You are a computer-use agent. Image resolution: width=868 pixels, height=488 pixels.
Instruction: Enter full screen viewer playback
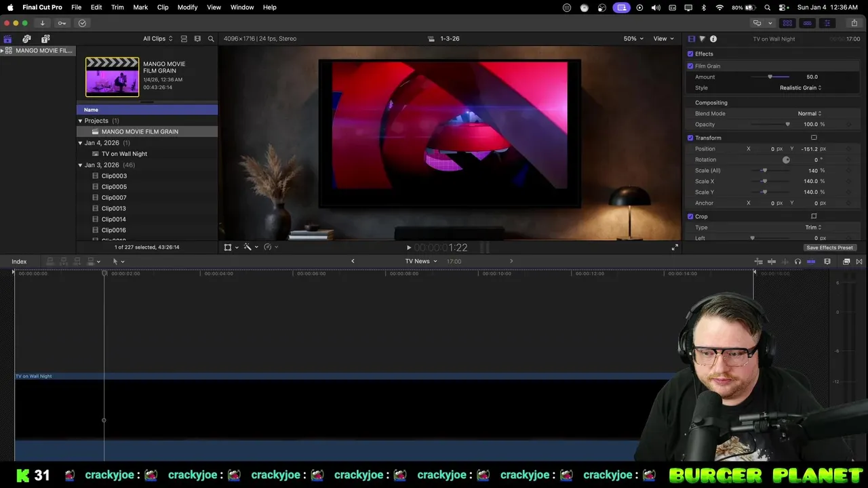675,247
